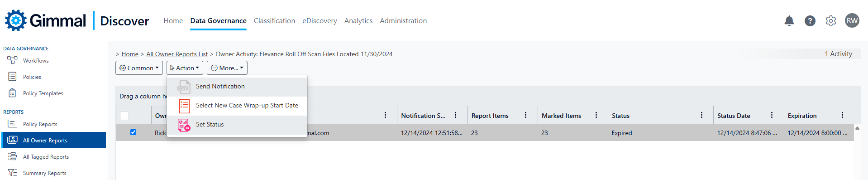Switch to the Classification tab
Viewport: 868px width, 180px height.
pos(274,21)
